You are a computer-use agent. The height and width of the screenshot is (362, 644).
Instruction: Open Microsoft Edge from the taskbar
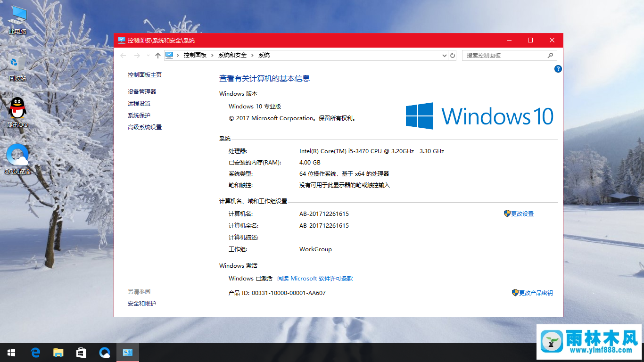point(35,352)
